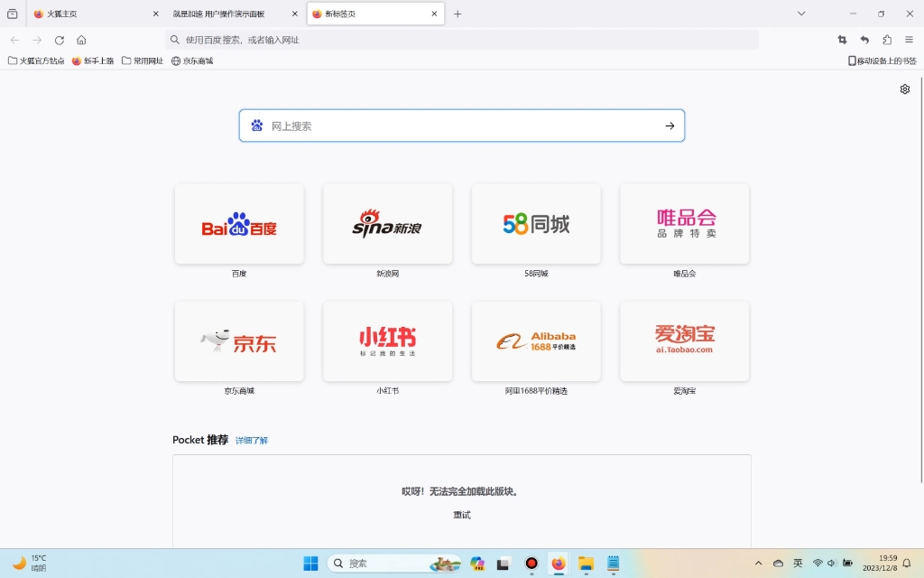Open the Notepad icon in taskbar
Viewport: 924px width, 578px height.
click(613, 564)
